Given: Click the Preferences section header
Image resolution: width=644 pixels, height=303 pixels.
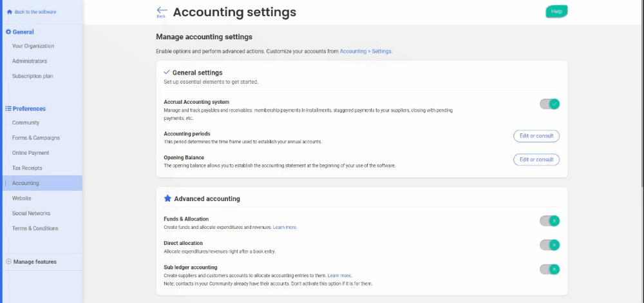Looking at the screenshot, I should [x=29, y=109].
